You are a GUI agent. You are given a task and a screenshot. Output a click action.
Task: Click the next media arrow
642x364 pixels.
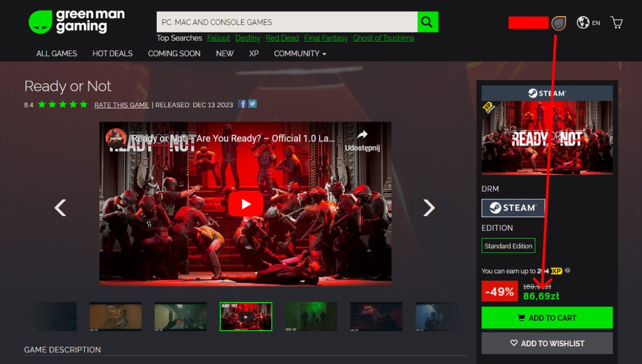click(x=429, y=208)
